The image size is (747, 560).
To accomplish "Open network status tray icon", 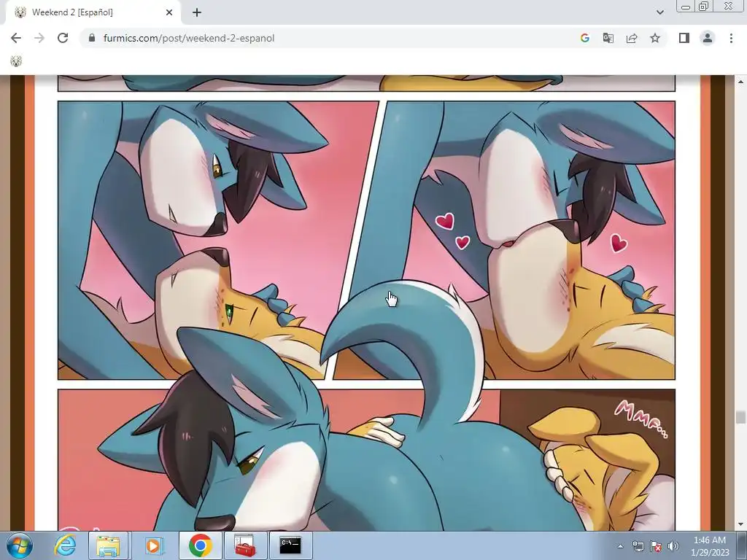I will click(638, 546).
